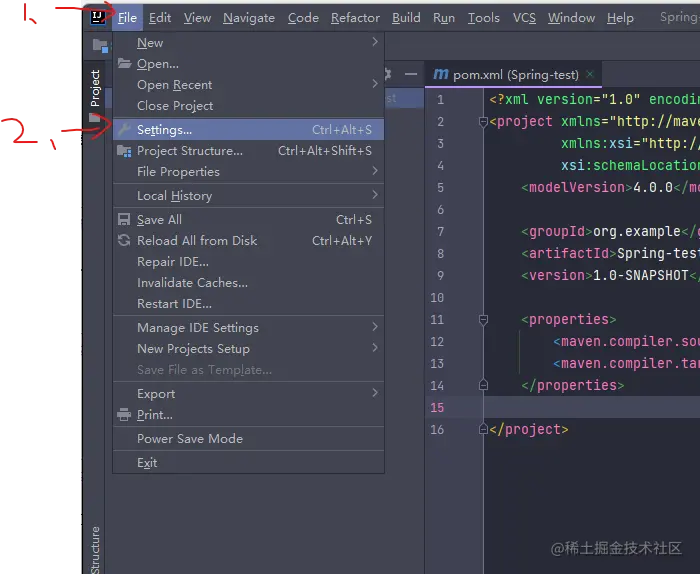Image resolution: width=700 pixels, height=574 pixels.
Task: Click line number 1 in gutter
Action: [440, 100]
